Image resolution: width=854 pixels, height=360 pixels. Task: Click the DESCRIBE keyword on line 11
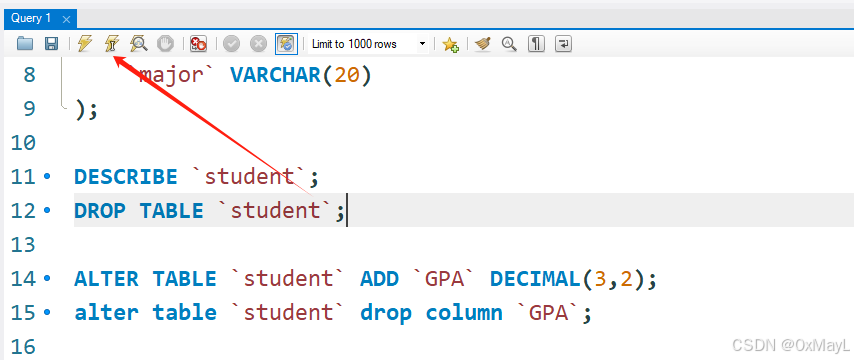point(126,176)
